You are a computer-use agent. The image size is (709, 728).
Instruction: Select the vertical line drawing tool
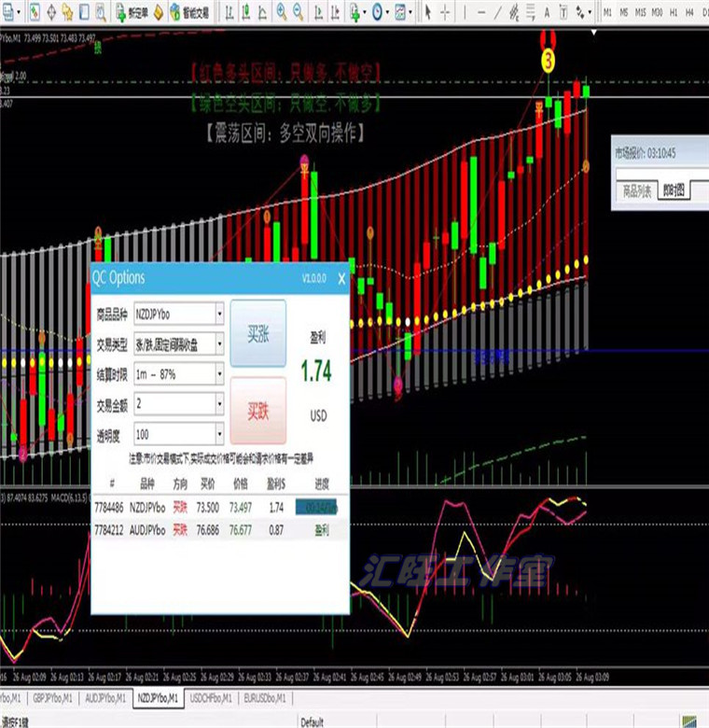tap(465, 12)
